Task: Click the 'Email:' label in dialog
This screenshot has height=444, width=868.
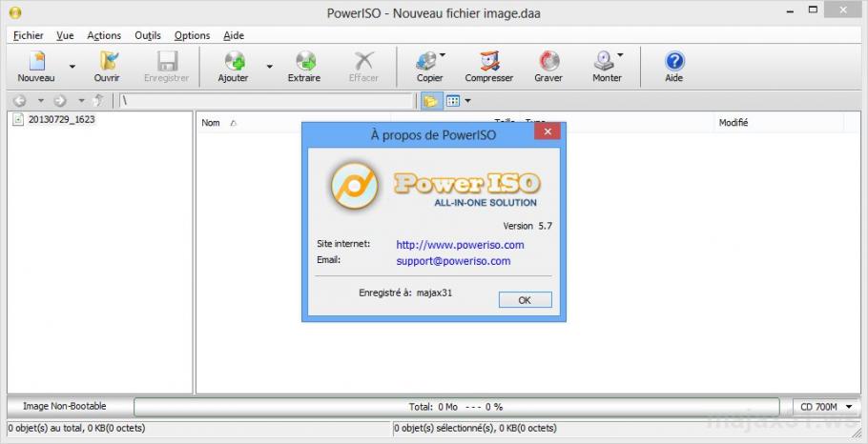Action: [x=328, y=260]
